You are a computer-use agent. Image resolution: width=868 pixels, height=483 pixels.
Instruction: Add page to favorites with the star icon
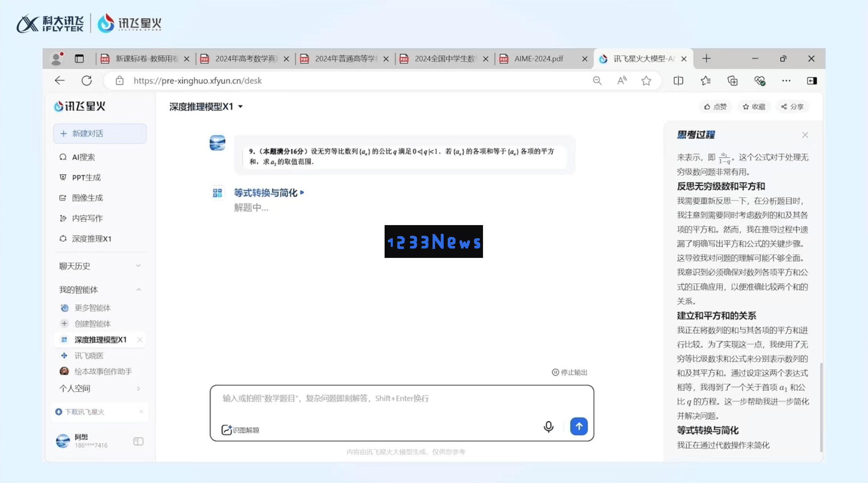tap(646, 81)
